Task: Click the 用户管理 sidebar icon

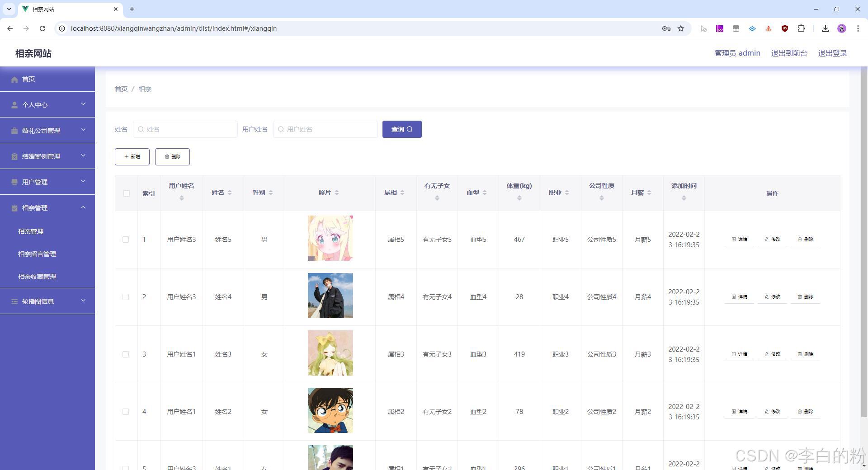Action: (14, 183)
